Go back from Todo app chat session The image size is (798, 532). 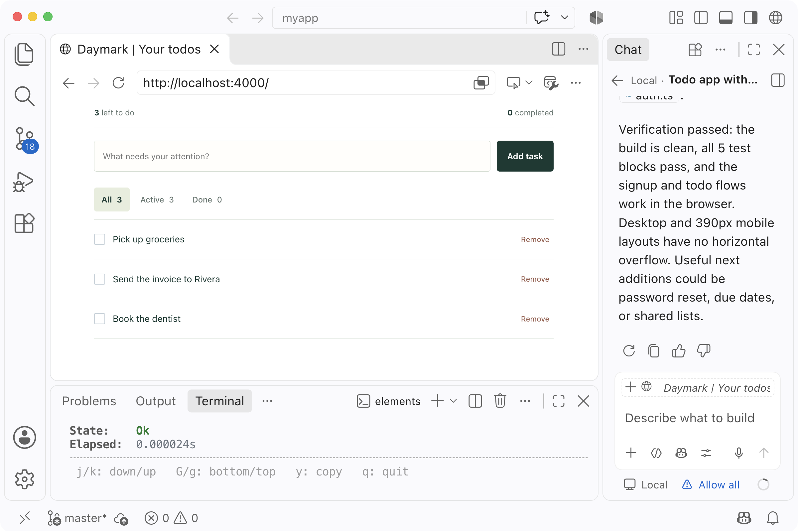(x=617, y=81)
